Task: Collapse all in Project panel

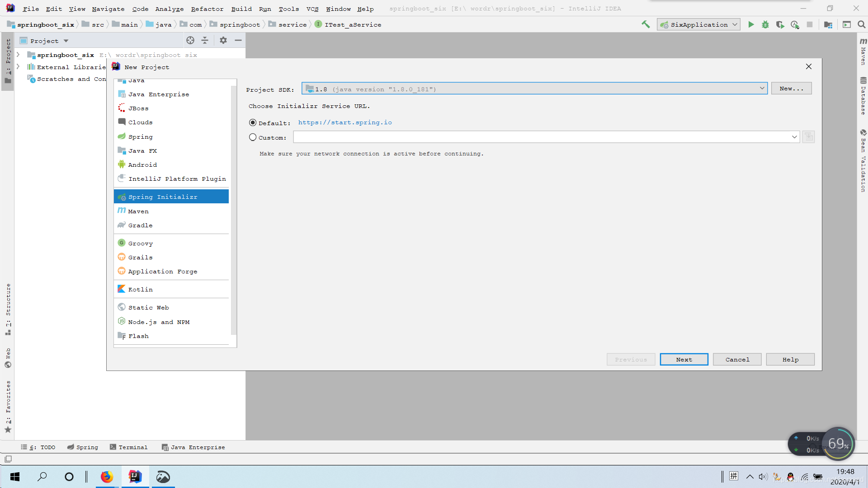Action: 205,40
